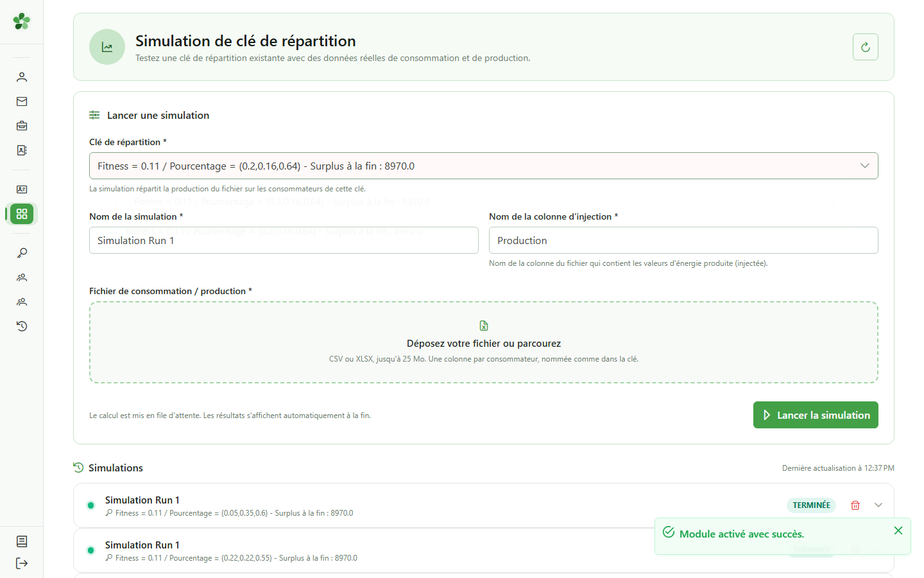Click the green status dot of (0.22,0.22,0.55) run

[x=90, y=550]
